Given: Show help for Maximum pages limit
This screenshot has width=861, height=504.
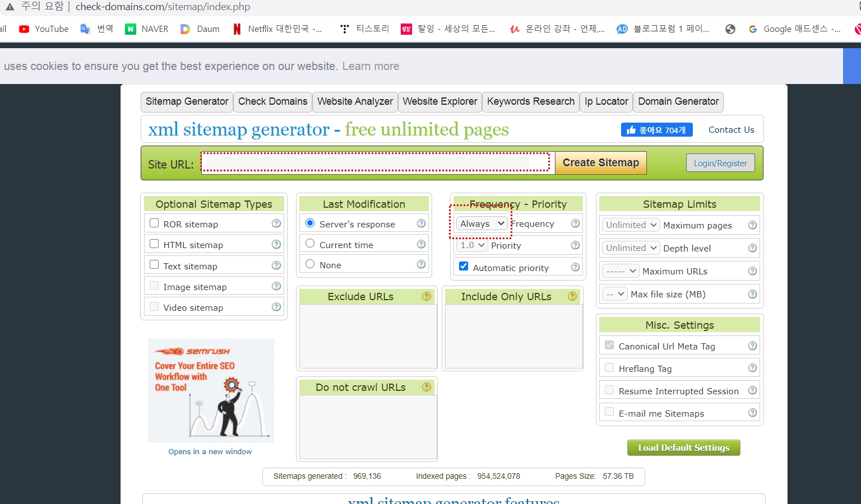Looking at the screenshot, I should click(x=753, y=225).
